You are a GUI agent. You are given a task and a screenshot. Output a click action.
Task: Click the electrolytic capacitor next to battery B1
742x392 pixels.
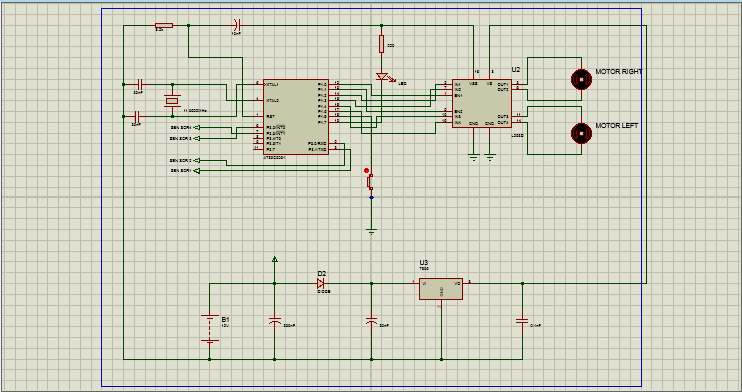click(x=274, y=321)
